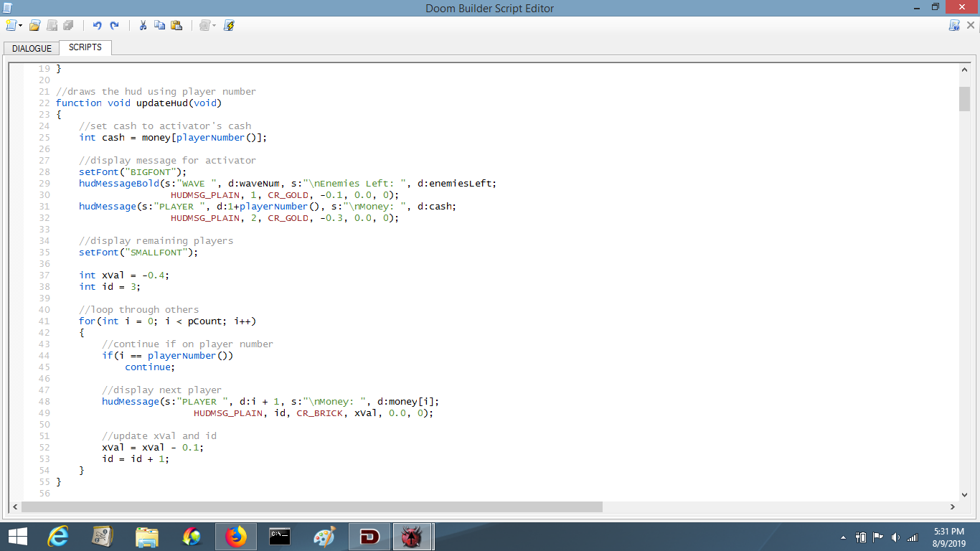
Task: Click the volume speaker tray icon
Action: [895, 537]
